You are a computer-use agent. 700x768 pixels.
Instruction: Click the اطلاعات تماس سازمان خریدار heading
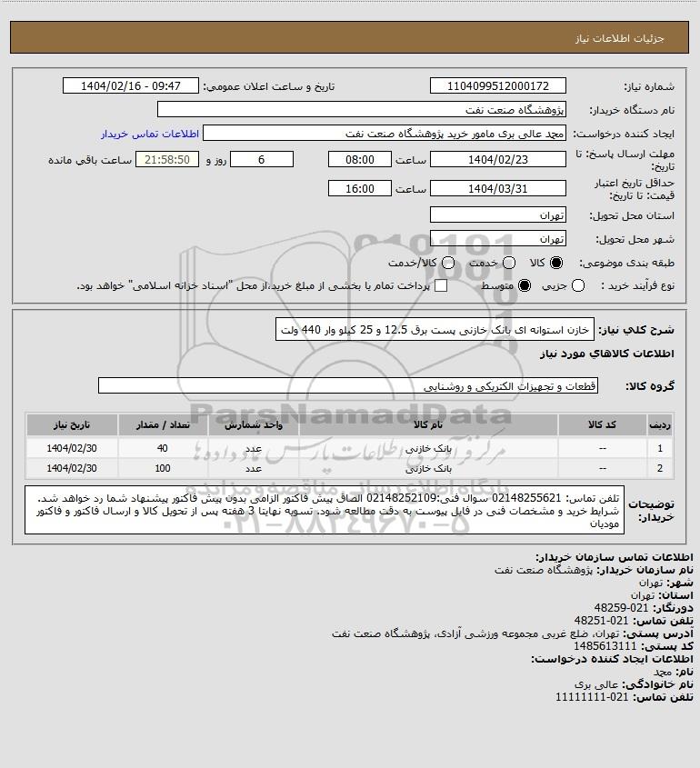[615, 557]
